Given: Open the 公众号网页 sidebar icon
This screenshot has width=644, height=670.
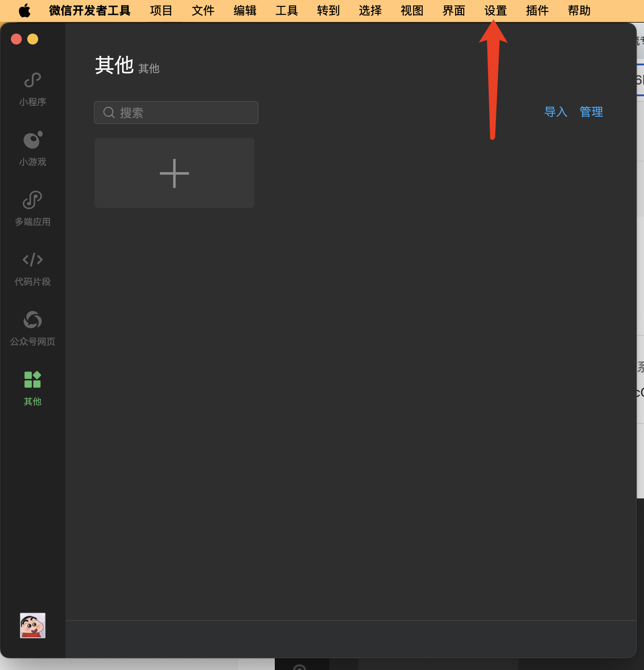Looking at the screenshot, I should pos(33,320).
